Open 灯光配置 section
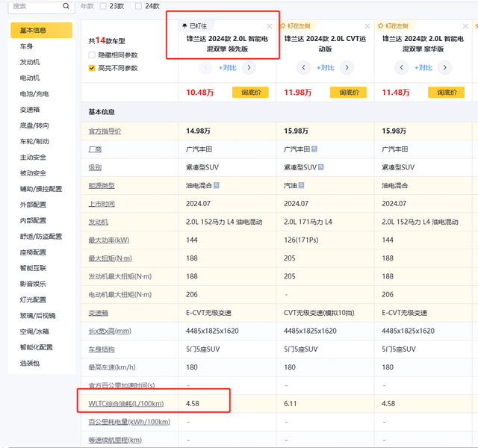478x448 pixels. tap(33, 300)
